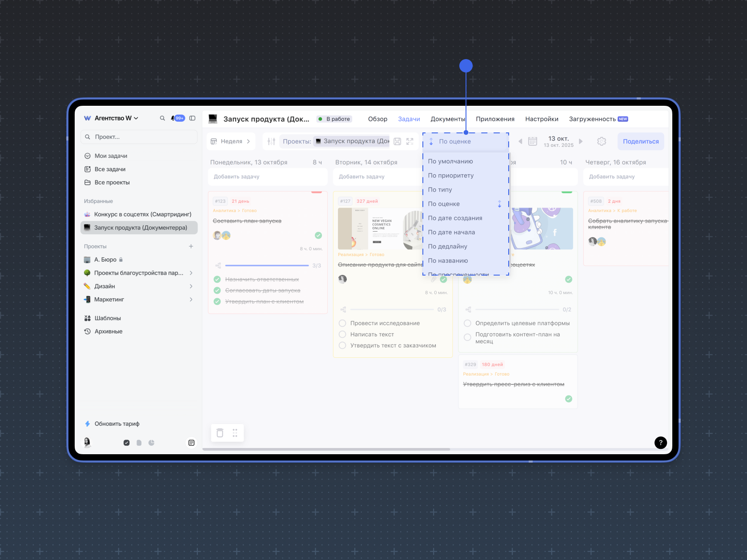Screen dimensions: 747x560
Task: Open view settings gear icon
Action: pyautogui.click(x=602, y=141)
